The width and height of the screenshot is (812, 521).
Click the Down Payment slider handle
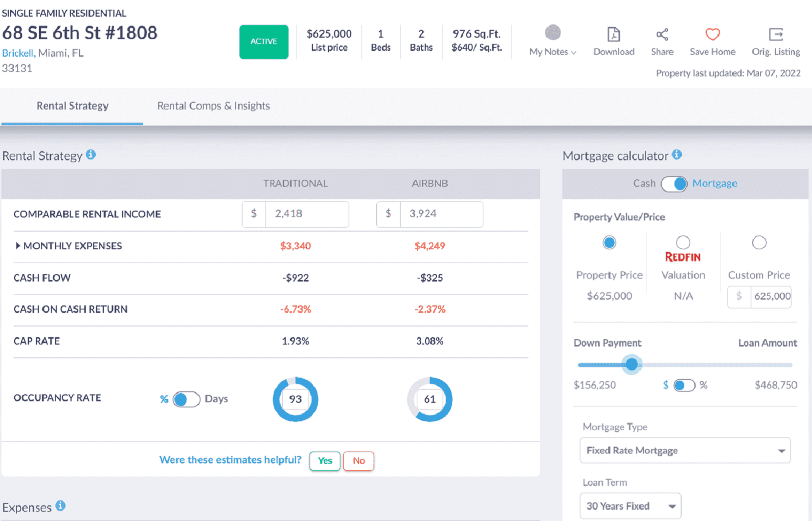[632, 365]
